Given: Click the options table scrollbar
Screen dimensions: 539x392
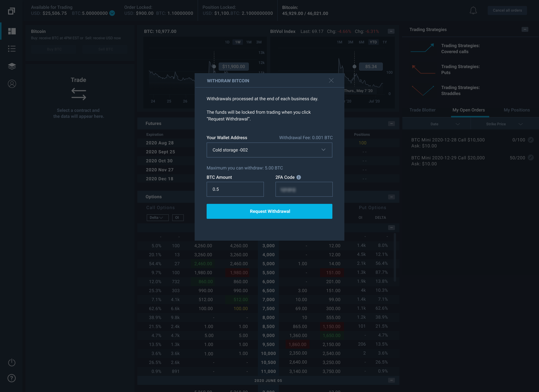Looking at the screenshot, I should coord(395,257).
